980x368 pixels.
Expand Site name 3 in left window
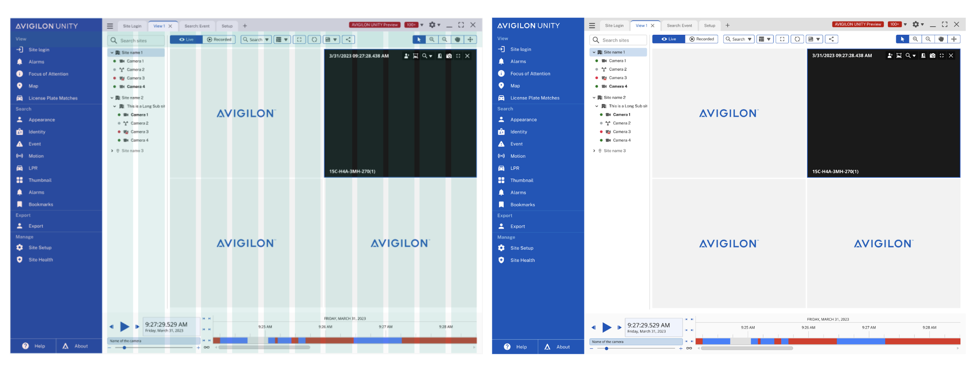tap(112, 151)
